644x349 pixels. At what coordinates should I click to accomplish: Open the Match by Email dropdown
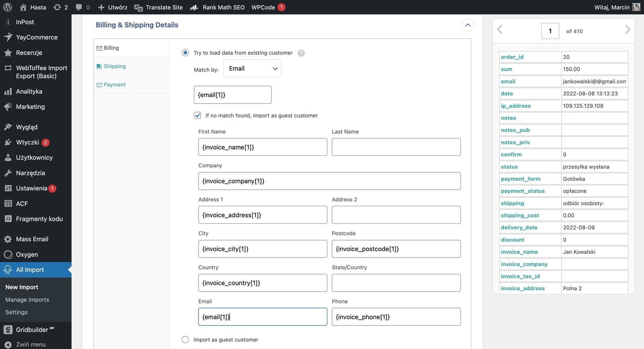coord(252,69)
